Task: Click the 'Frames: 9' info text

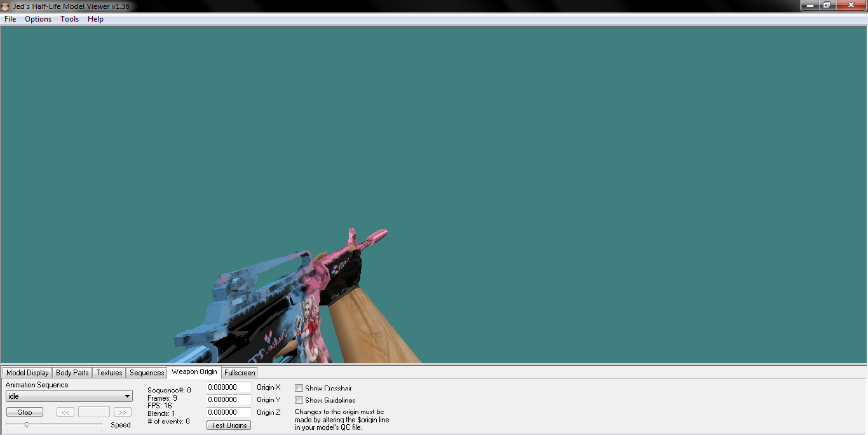Action: [x=162, y=398]
